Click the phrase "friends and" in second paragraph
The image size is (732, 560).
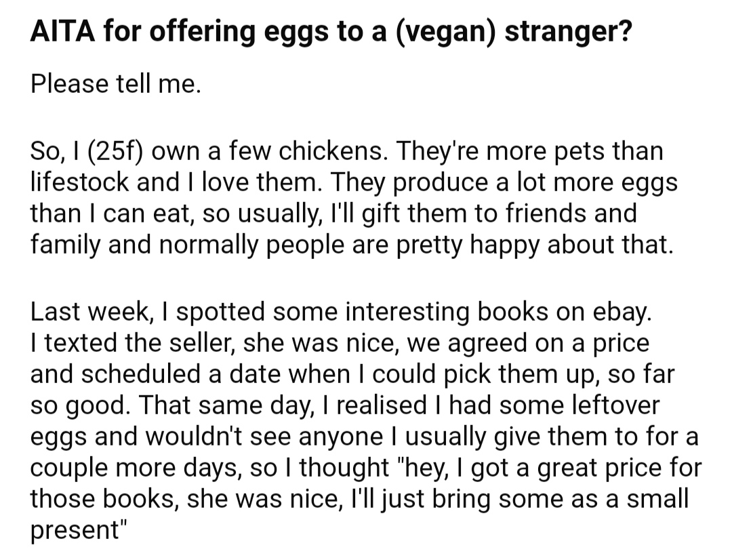[571, 213]
